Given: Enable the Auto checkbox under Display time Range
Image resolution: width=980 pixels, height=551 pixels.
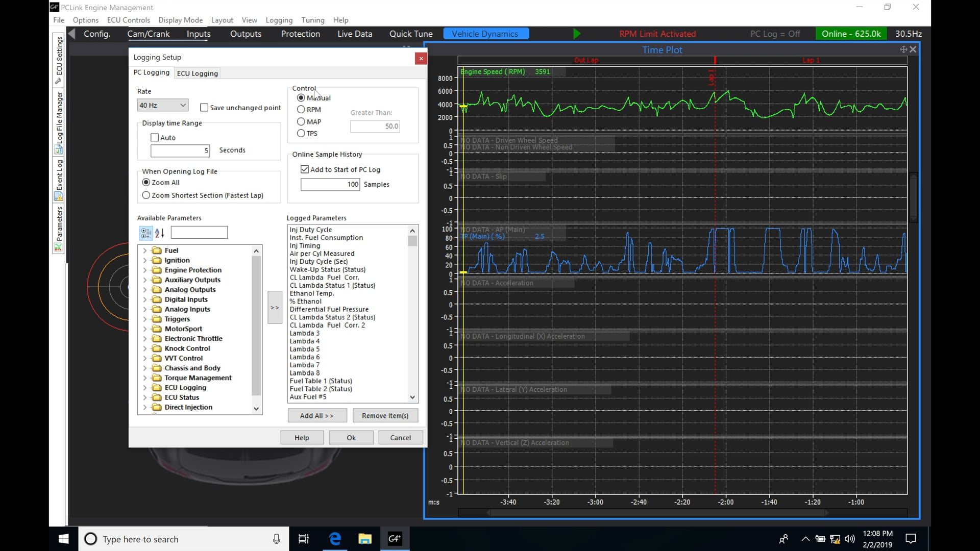Looking at the screenshot, I should [x=154, y=137].
